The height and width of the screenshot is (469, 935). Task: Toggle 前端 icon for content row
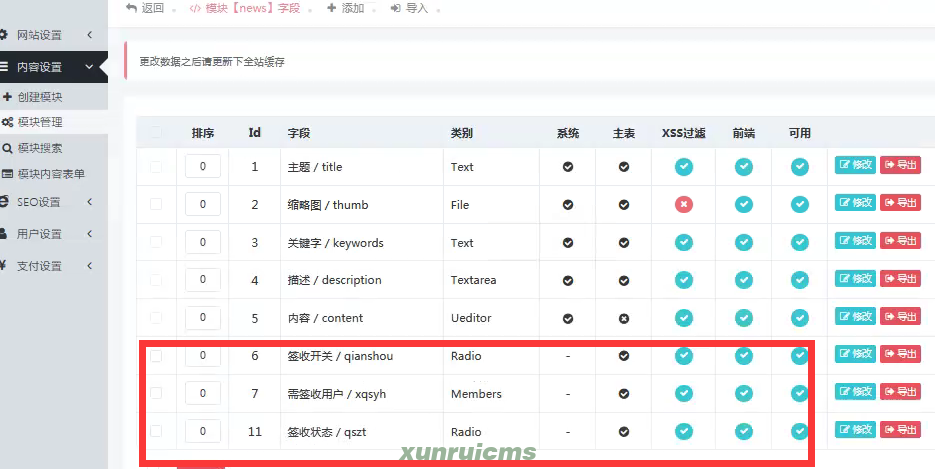[x=744, y=318]
